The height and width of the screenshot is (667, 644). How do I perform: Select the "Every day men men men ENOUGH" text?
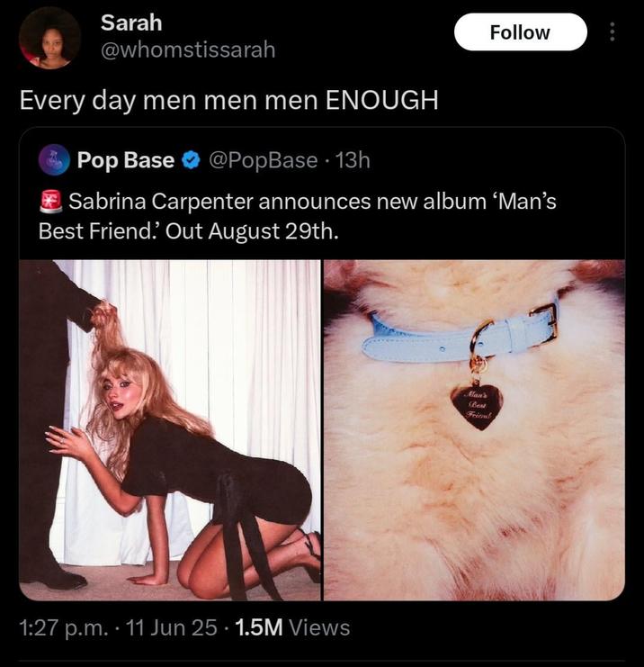click(x=228, y=101)
